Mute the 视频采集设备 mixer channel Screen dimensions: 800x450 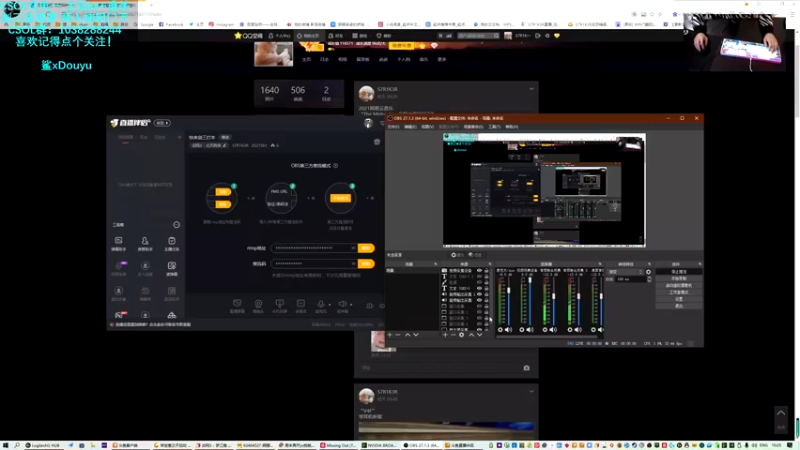pyautogui.click(x=531, y=330)
